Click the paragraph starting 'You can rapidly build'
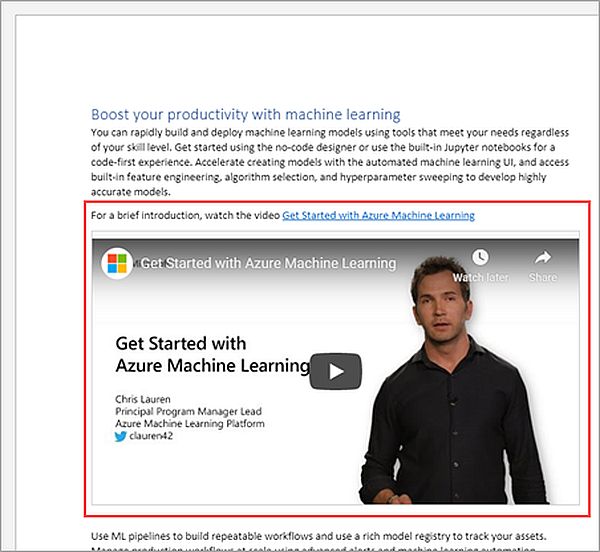 coord(330,162)
